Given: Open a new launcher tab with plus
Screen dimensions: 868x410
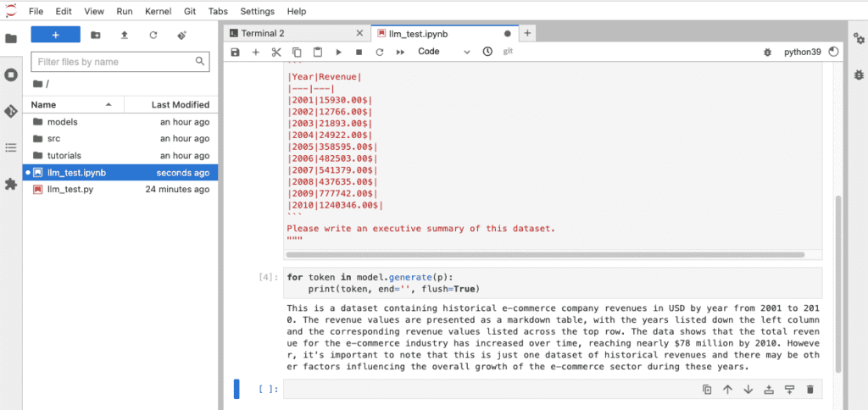Looking at the screenshot, I should click(527, 33).
